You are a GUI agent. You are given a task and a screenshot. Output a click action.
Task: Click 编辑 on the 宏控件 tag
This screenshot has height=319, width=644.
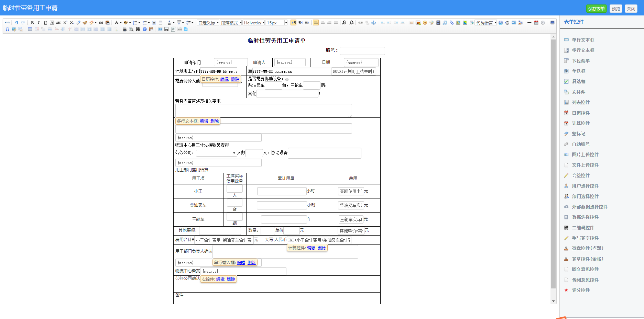point(220,279)
